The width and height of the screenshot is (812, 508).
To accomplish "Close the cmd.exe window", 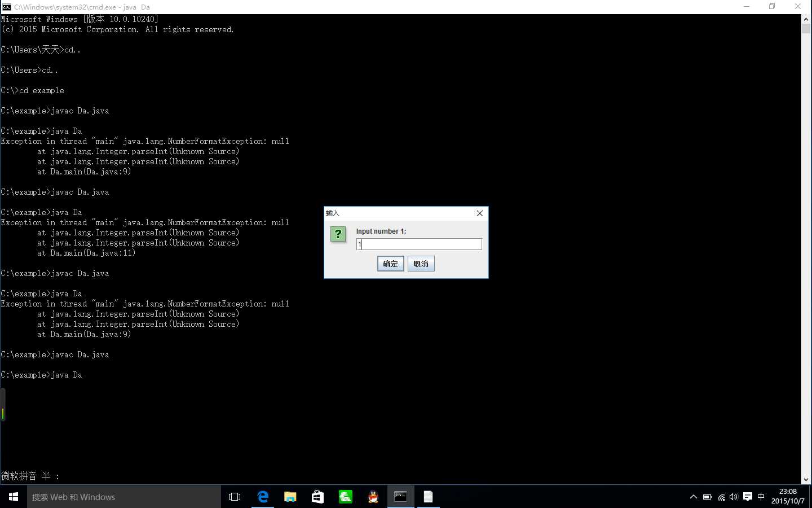I will 798,7.
